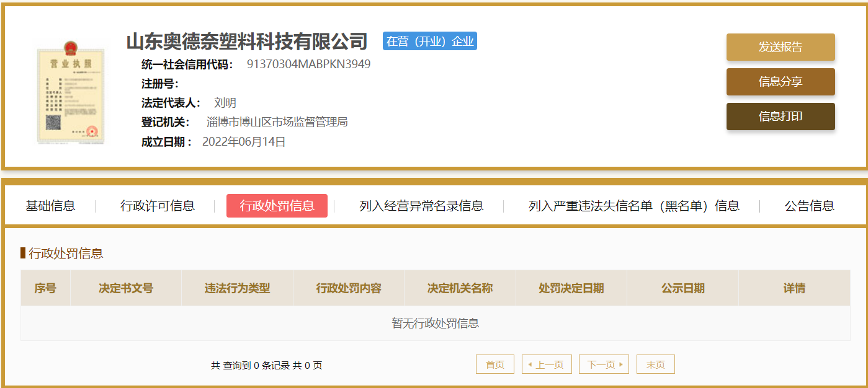Switch to the 基础信息 tab
Image resolution: width=868 pixels, height=388 pixels.
50,206
